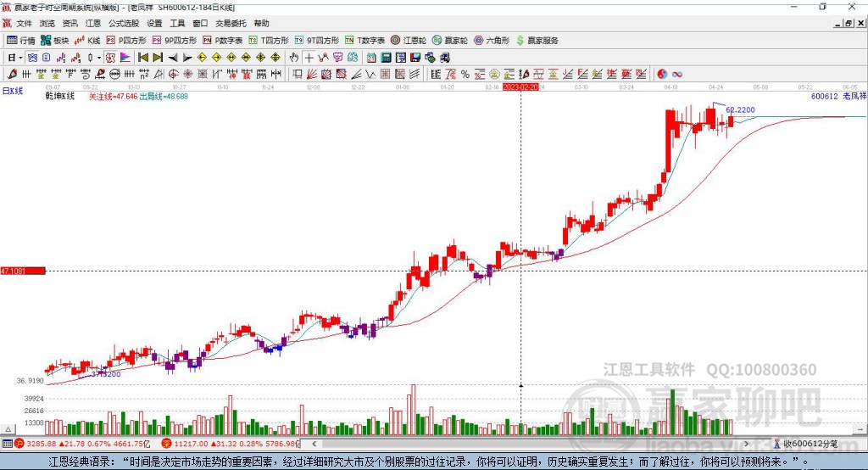Collapse panel with bottom-left triangle button
The image size is (868, 470).
(x=8, y=429)
